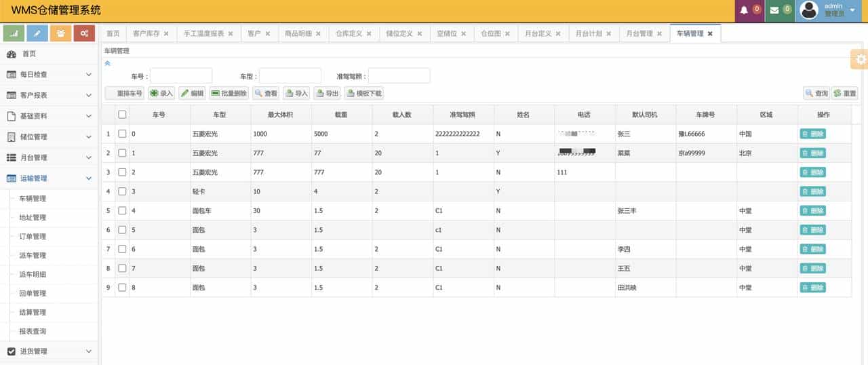This screenshot has width=868, height=365.
Task: Close the 空储位 tab
Action: point(464,33)
